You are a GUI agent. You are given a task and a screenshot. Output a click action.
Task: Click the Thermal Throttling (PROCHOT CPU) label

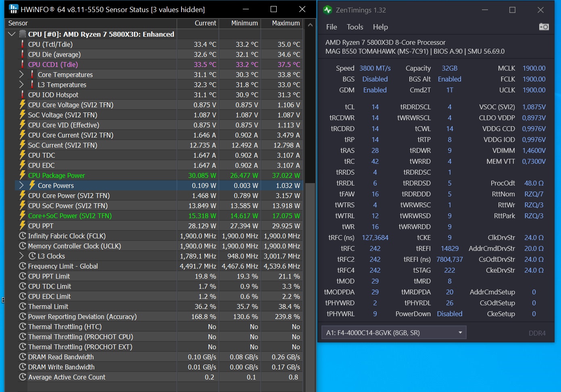81,337
